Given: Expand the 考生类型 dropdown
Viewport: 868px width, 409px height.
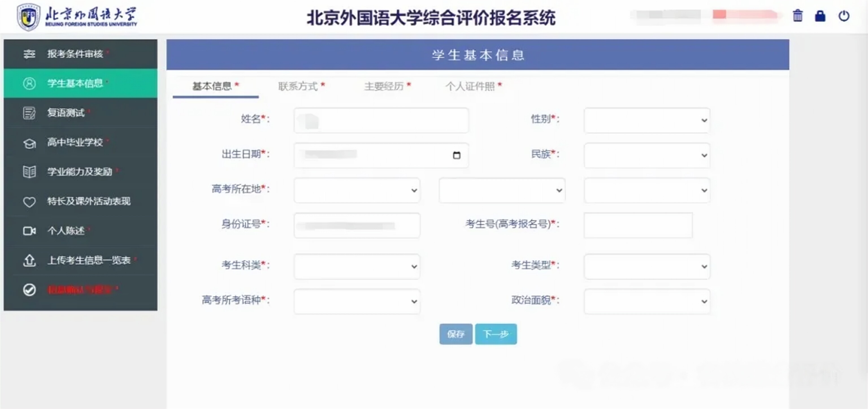Looking at the screenshot, I should click(x=647, y=266).
